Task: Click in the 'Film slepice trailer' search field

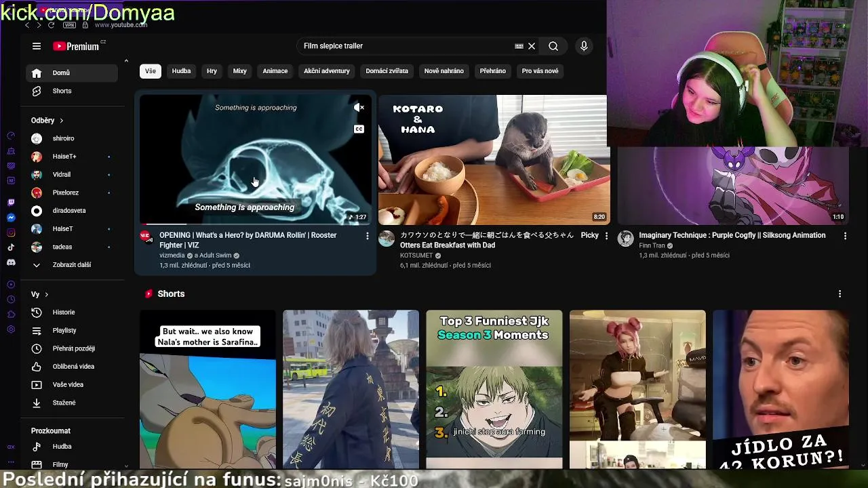Action: pos(407,46)
